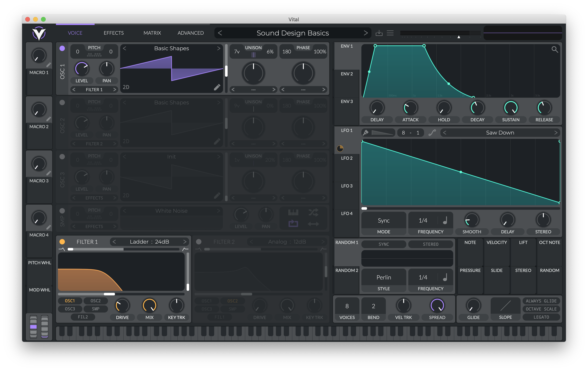Enable the ALWAYS GLIDE button
This screenshot has height=371, width=588.
[541, 301]
